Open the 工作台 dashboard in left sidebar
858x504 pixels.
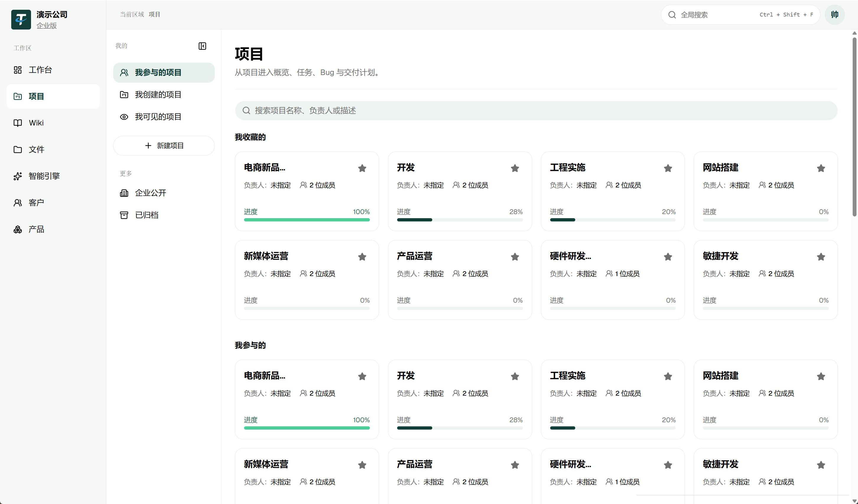[x=53, y=70]
